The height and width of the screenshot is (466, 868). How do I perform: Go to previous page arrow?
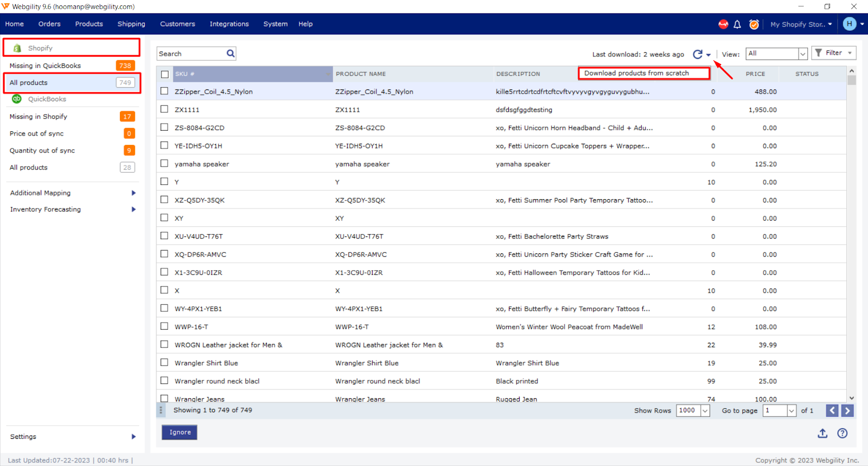pos(832,411)
